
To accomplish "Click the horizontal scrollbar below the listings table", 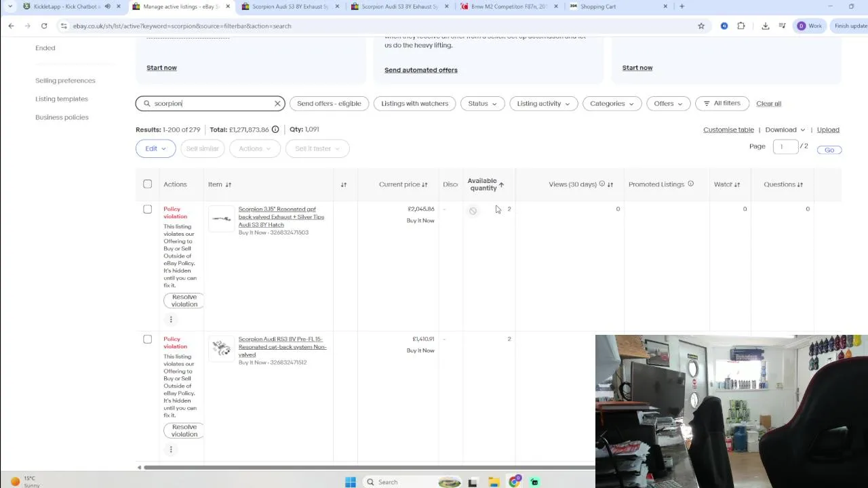I will tap(370, 467).
